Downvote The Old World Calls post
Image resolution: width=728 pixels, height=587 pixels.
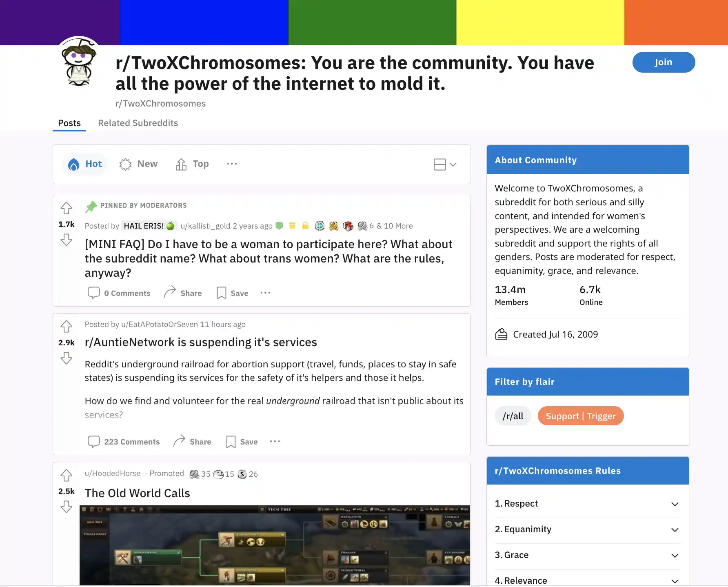[67, 507]
